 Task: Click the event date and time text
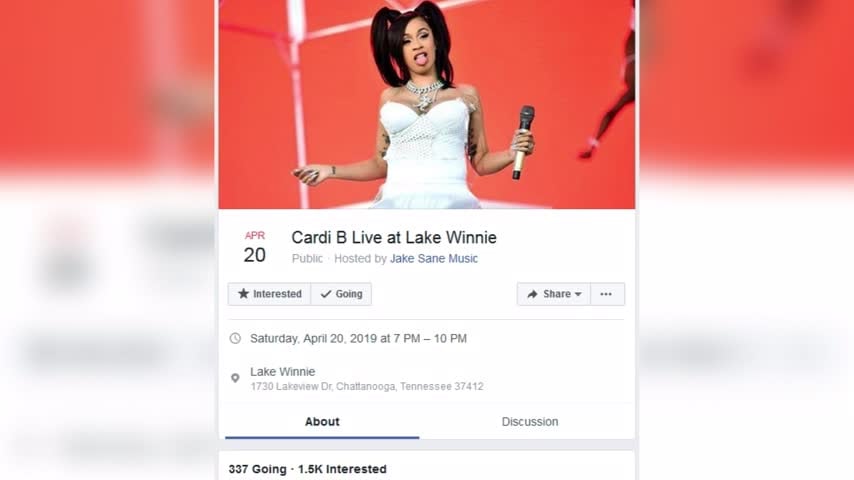tap(358, 338)
